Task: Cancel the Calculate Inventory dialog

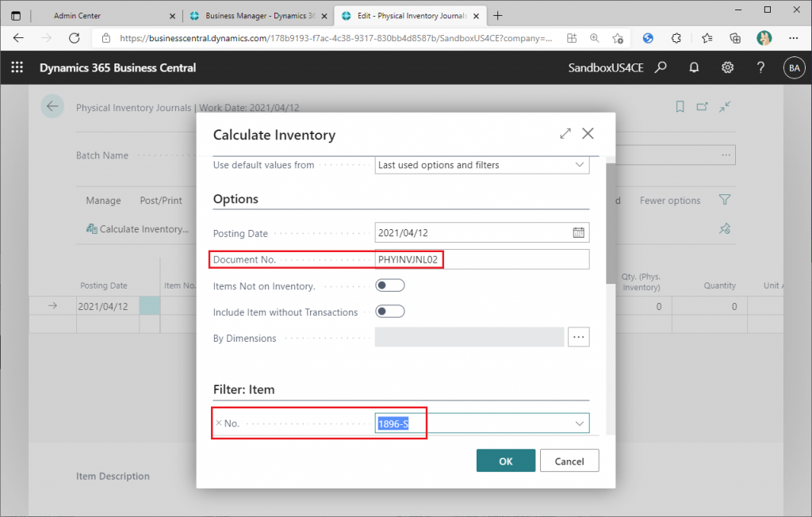Action: pyautogui.click(x=569, y=461)
